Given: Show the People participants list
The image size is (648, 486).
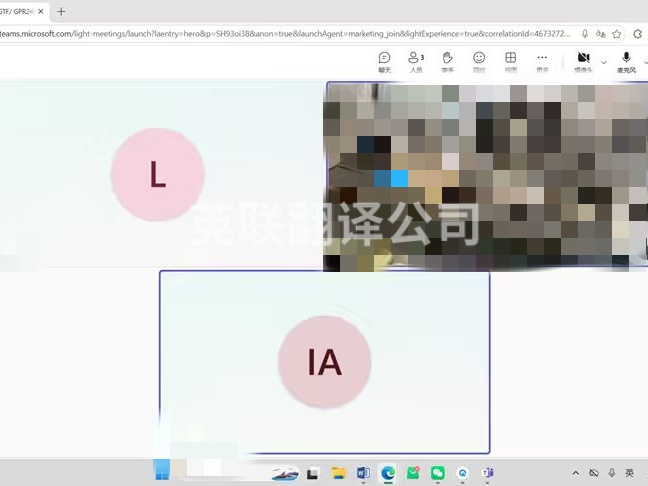Looking at the screenshot, I should click(x=416, y=62).
